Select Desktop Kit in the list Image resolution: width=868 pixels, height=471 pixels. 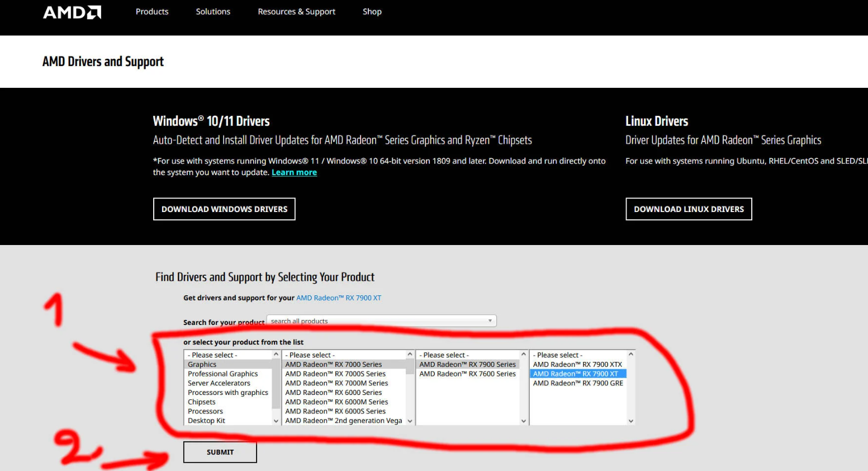tap(228, 421)
